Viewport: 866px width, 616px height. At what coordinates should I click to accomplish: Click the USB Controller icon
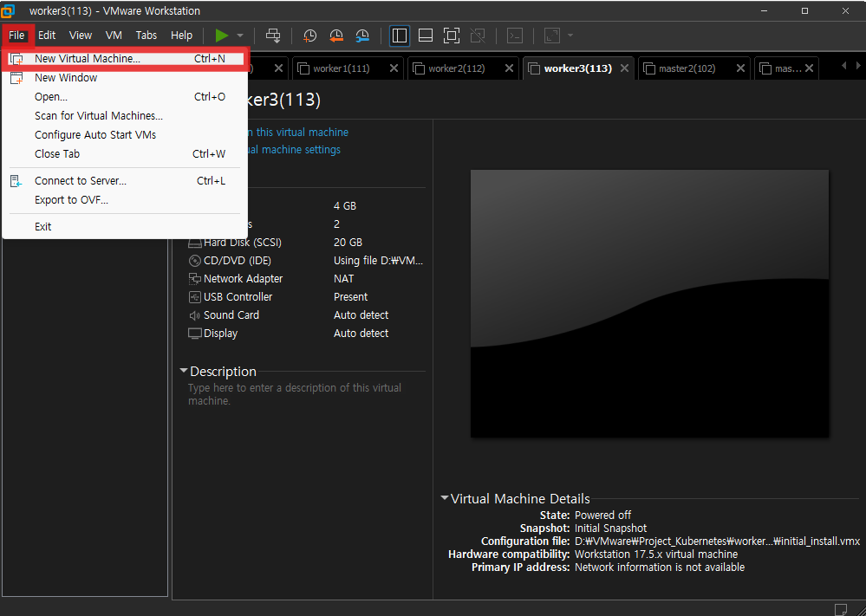[195, 297]
